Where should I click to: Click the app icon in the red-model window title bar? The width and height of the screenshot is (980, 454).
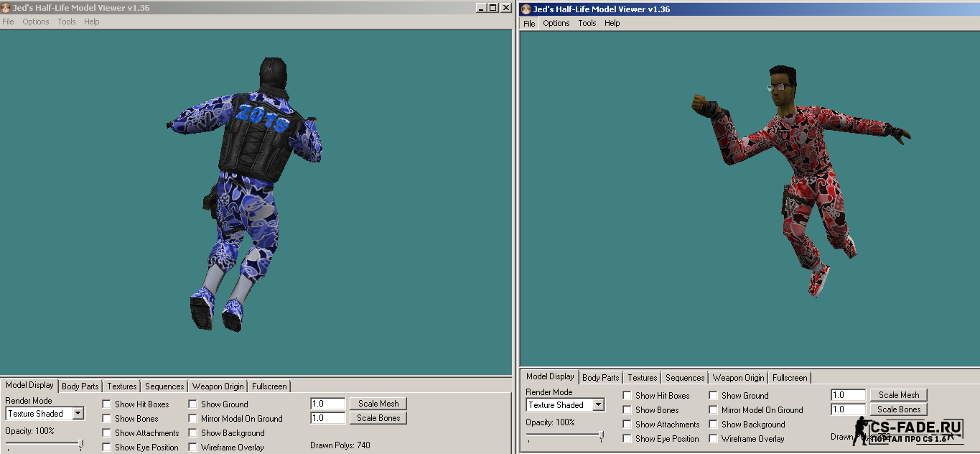tap(526, 9)
